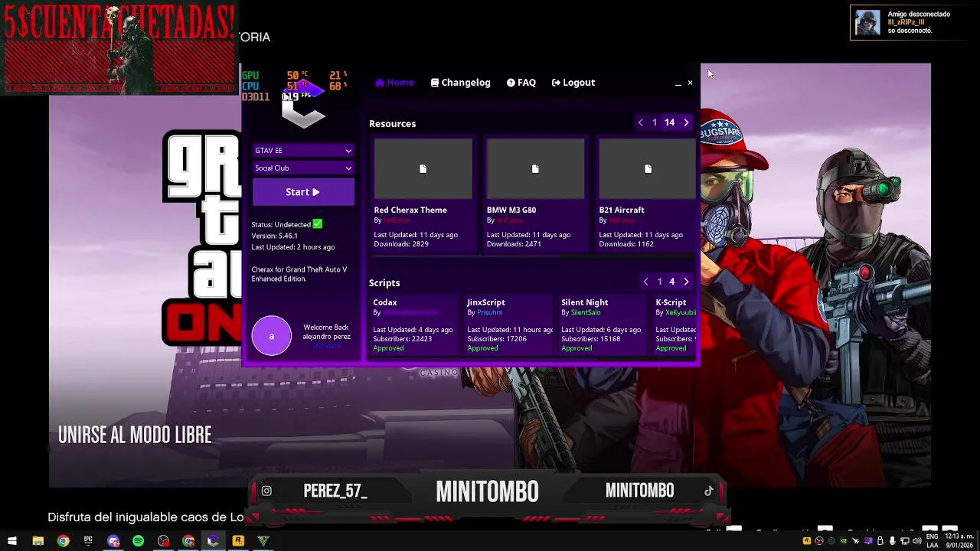
Task: Click Rockstar icon in system tray
Action: click(807, 541)
